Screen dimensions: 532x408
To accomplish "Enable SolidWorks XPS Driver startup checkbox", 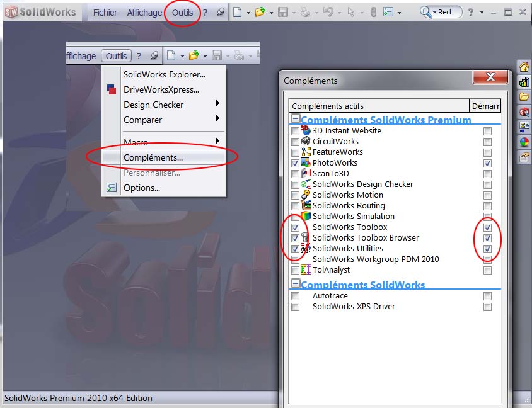I will click(487, 307).
